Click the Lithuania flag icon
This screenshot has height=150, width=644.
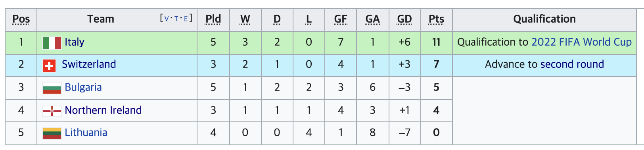[52, 133]
